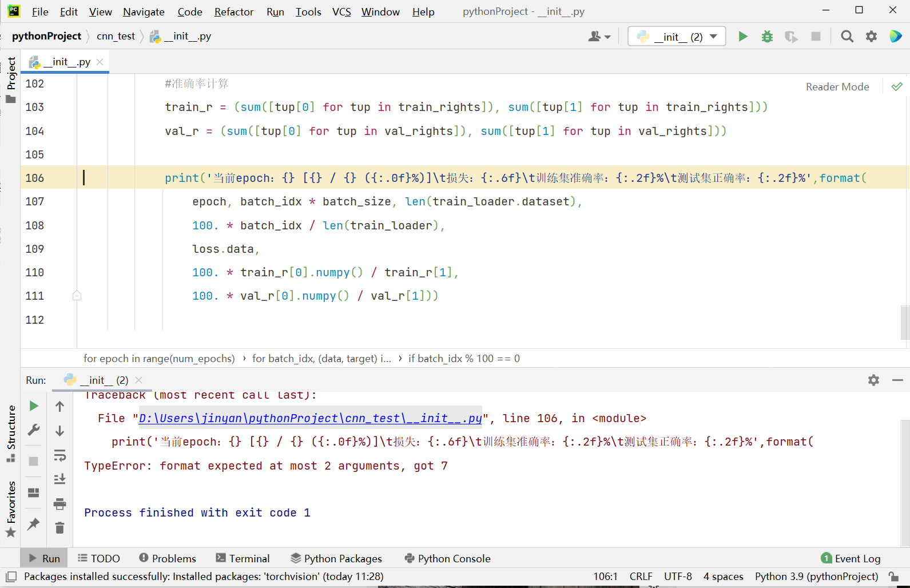Clear all console output with trash icon

(x=59, y=527)
